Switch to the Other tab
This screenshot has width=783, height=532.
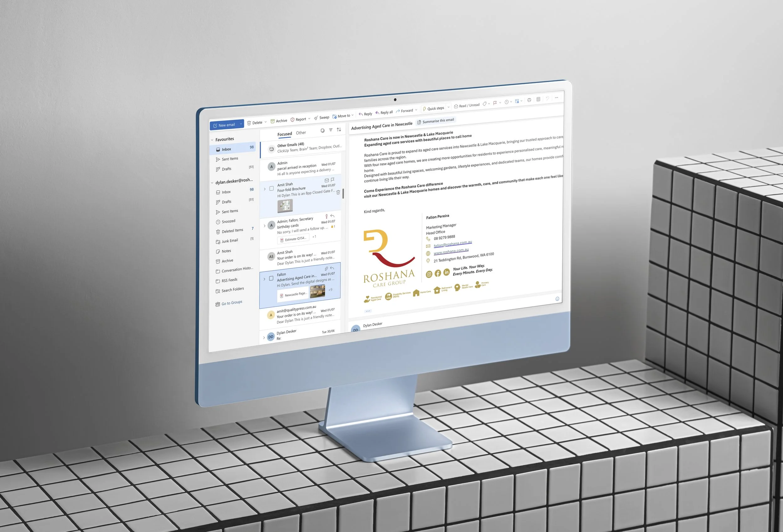click(x=301, y=133)
